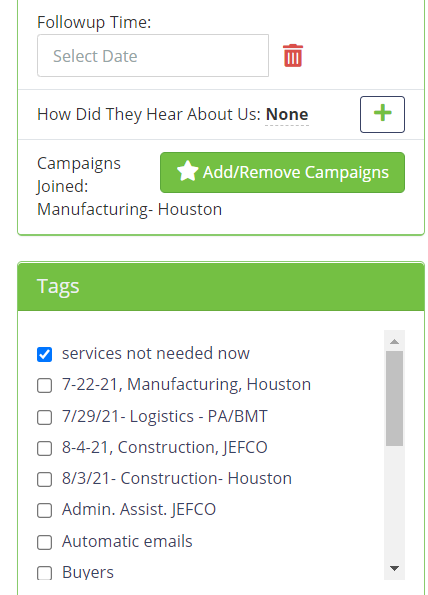Edit the 'None' value for How Did They Hear
Viewport: 428px width, 595px height.
coord(287,114)
